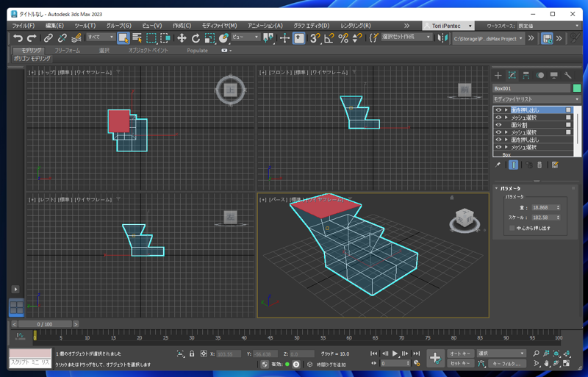Click the Undo arrow icon

[18, 38]
